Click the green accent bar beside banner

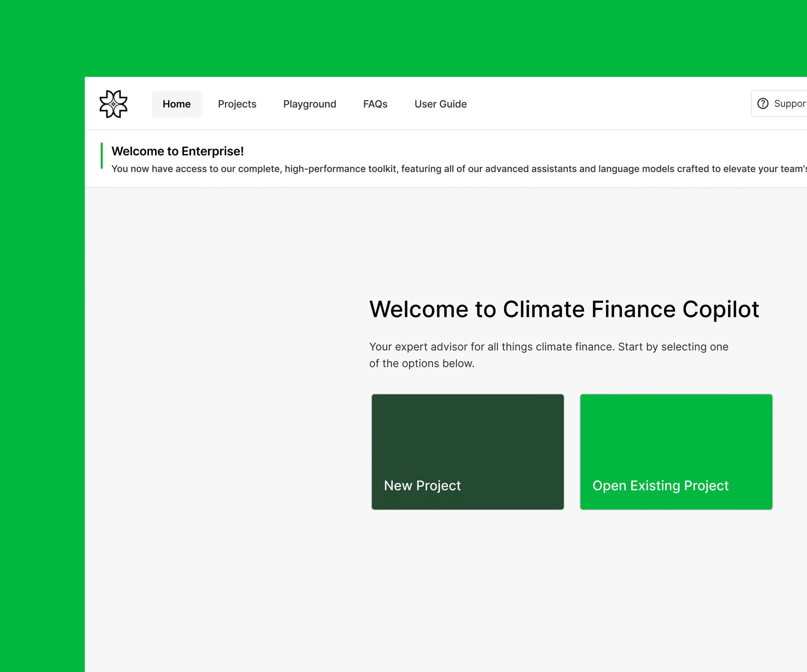102,156
